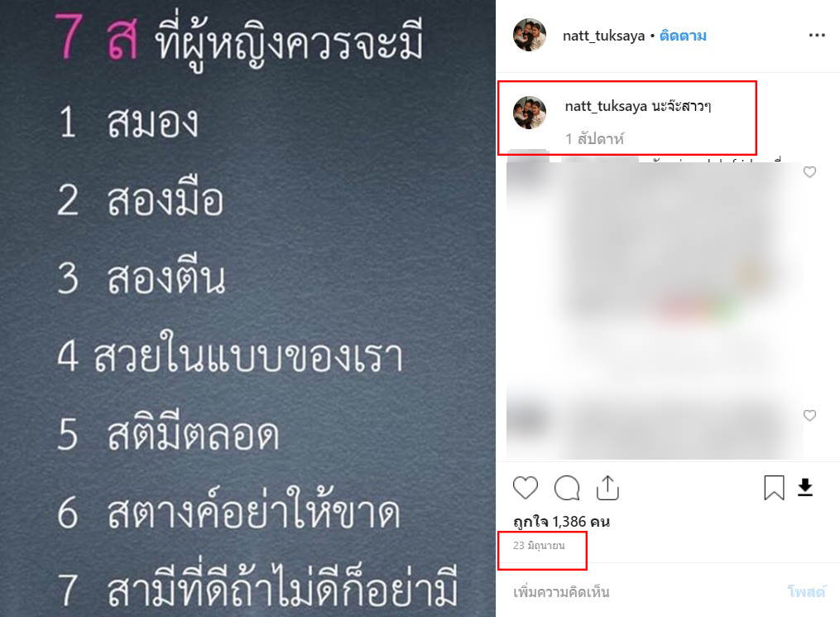Open the three-dot more options menu

point(817,36)
